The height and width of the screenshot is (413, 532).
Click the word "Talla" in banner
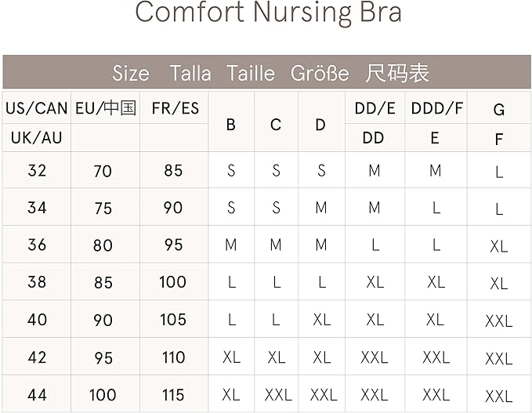190,74
